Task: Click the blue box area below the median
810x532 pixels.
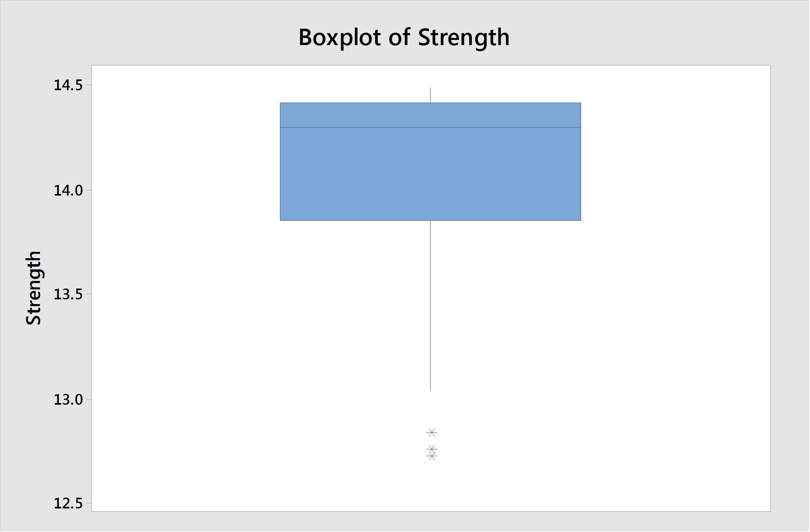Action: click(x=431, y=174)
